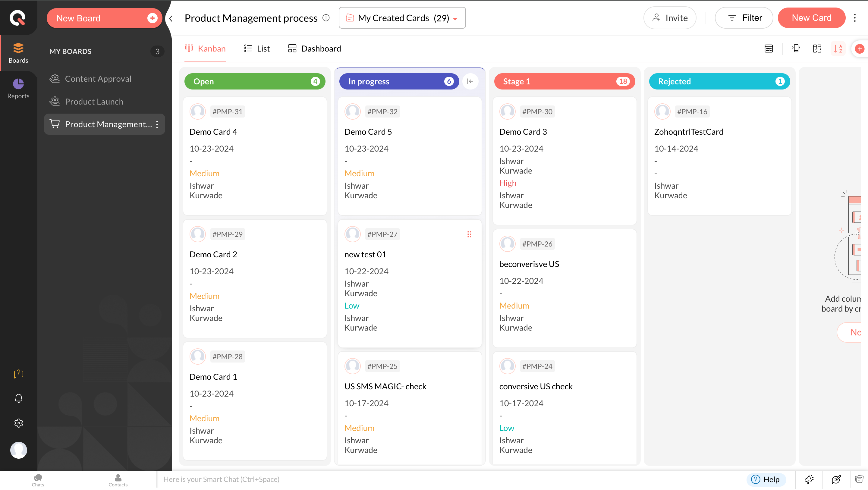Expand My Created Cards dropdown
This screenshot has height=490, width=868.
[x=402, y=18]
